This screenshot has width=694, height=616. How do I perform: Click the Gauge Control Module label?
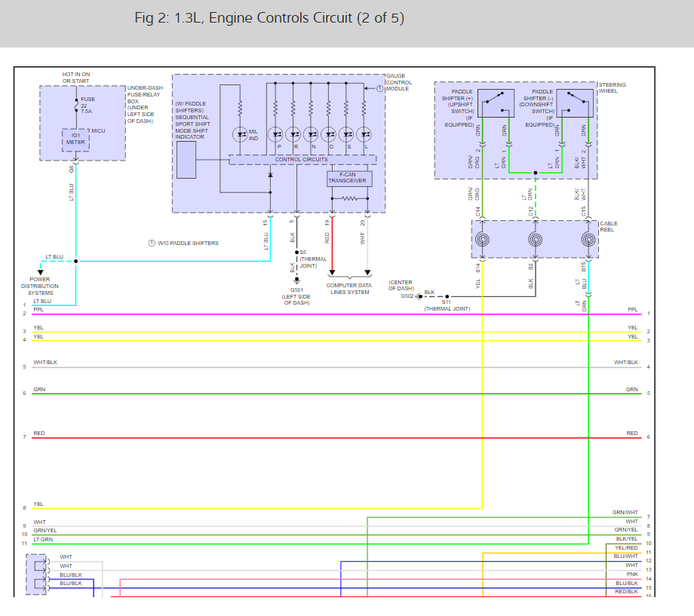pyautogui.click(x=398, y=82)
